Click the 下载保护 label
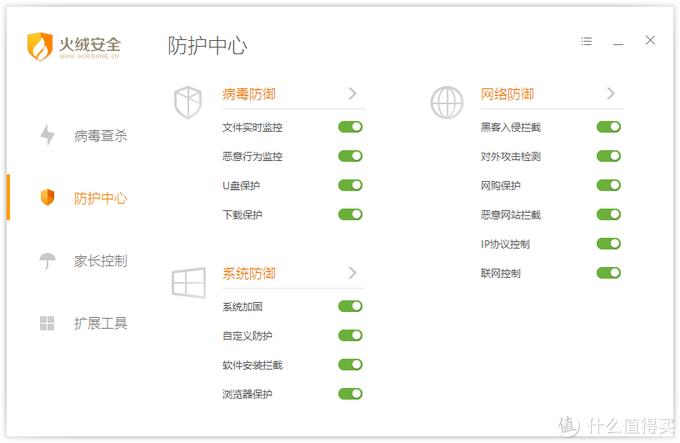The width and height of the screenshot is (680, 443). coord(242,215)
